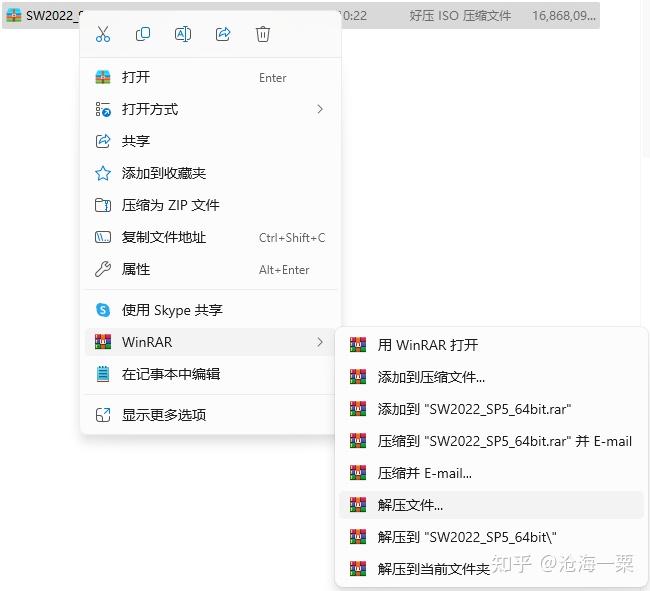Choose 添加到压缩文件... option

pyautogui.click(x=491, y=377)
